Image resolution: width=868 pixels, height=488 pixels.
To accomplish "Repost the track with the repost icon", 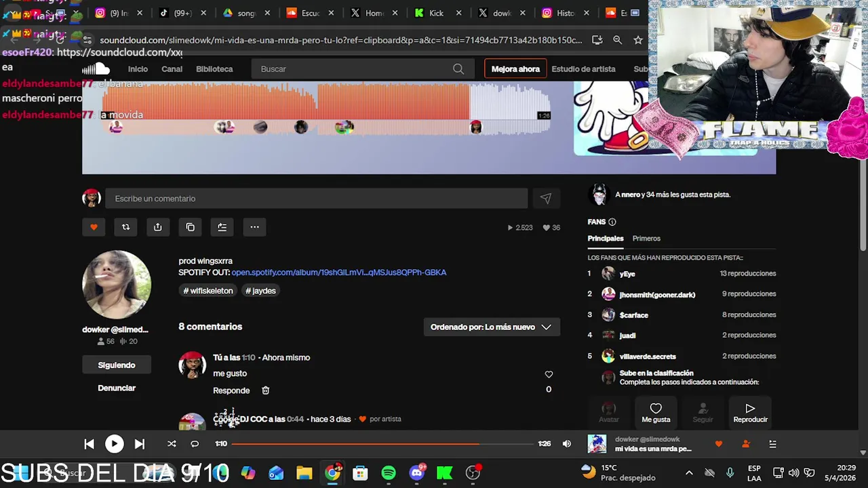I will pos(125,227).
